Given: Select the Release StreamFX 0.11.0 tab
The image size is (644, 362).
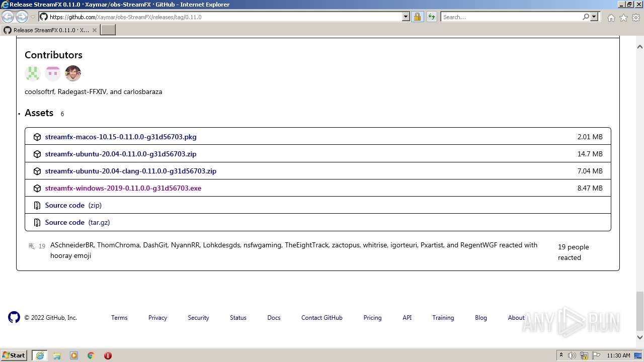Looking at the screenshot, I should (x=50, y=30).
